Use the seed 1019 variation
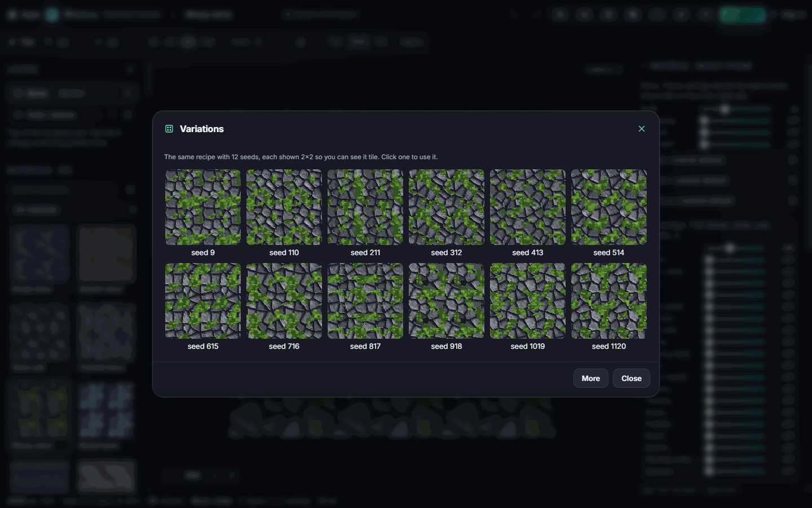This screenshot has width=812, height=508. 528,301
